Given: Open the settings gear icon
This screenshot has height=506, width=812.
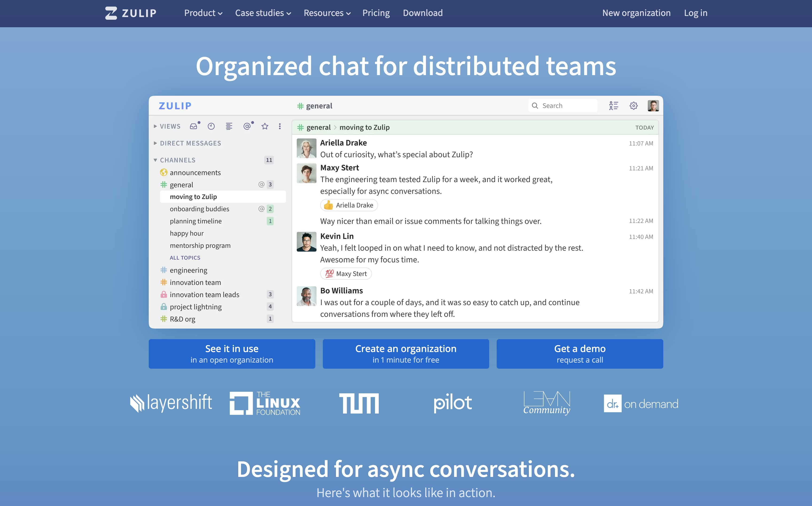Looking at the screenshot, I should [633, 106].
